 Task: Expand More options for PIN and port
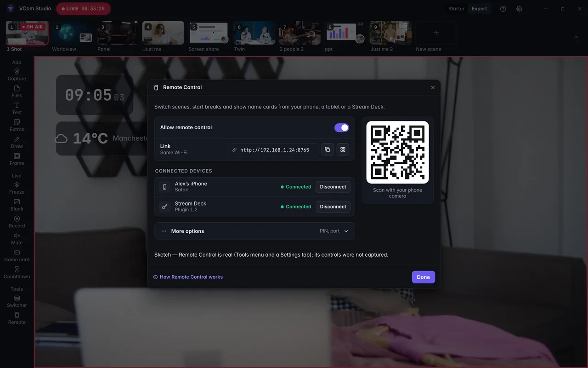[254, 231]
